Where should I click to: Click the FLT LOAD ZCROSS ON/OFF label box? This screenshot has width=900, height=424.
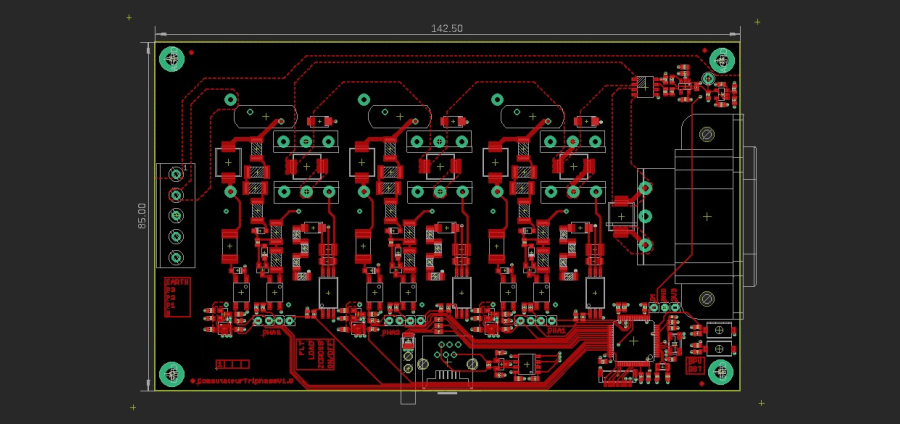pyautogui.click(x=317, y=352)
